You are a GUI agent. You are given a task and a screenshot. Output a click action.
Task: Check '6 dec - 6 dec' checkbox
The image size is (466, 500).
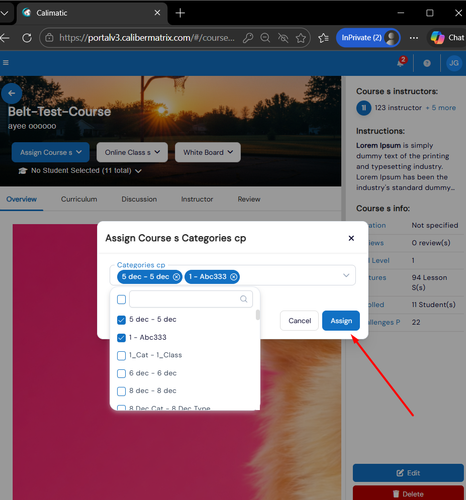pos(121,373)
